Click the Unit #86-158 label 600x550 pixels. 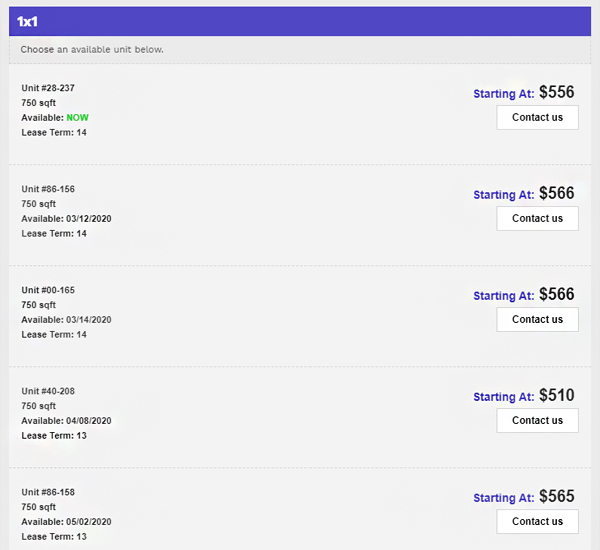48,492
